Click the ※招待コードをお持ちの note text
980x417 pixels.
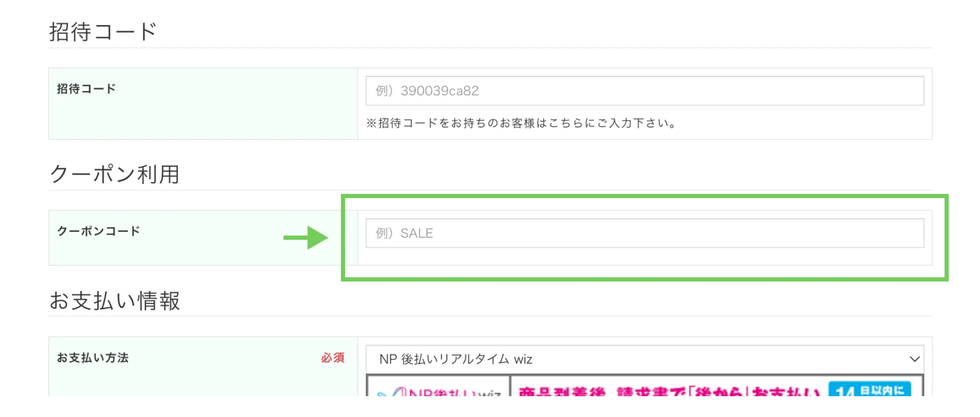click(x=521, y=123)
